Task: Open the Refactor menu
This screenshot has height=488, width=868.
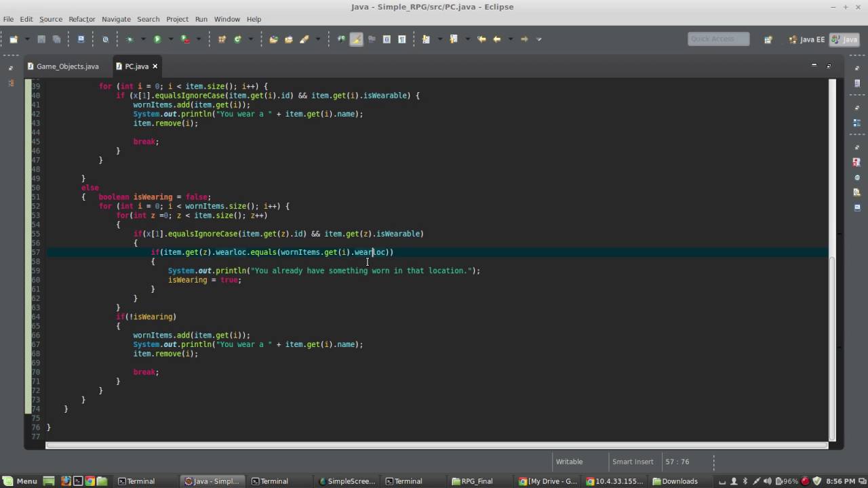Action: click(x=81, y=19)
